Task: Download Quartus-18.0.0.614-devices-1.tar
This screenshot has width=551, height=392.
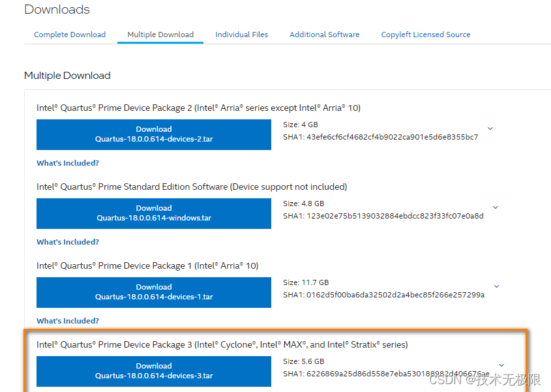Action: click(x=154, y=292)
